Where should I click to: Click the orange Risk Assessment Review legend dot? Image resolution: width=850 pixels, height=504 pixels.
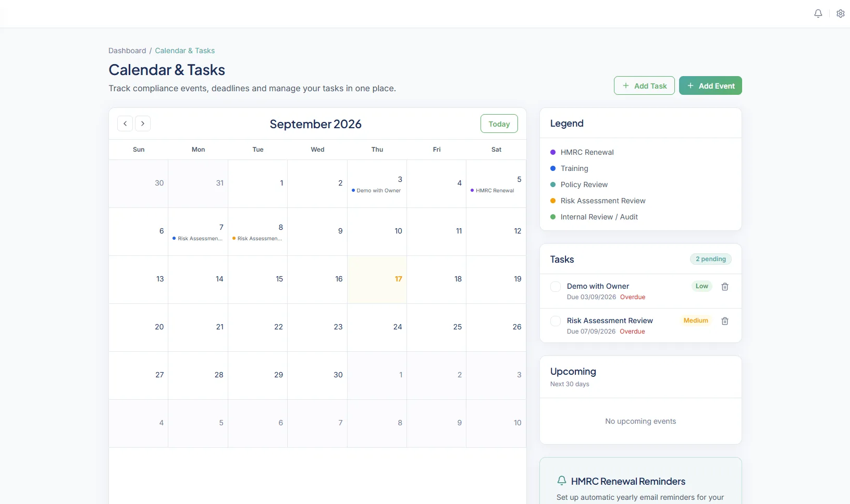pyautogui.click(x=553, y=201)
